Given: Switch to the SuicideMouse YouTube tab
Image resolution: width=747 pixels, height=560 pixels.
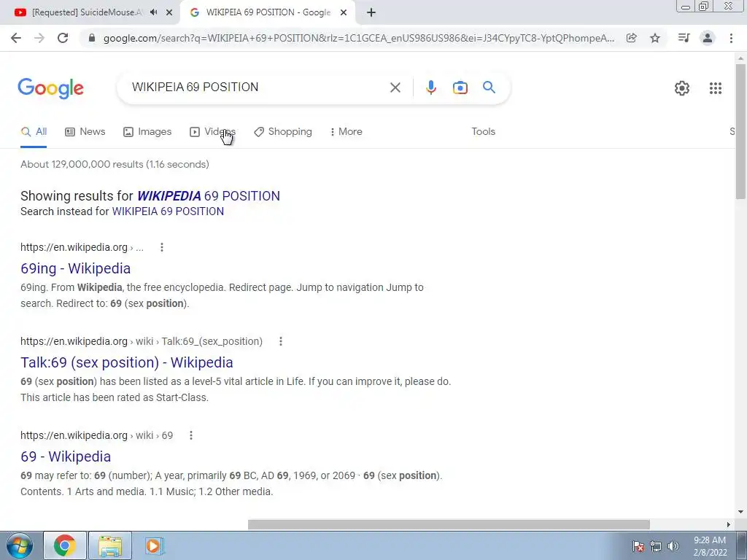Looking at the screenshot, I should tap(87, 12).
